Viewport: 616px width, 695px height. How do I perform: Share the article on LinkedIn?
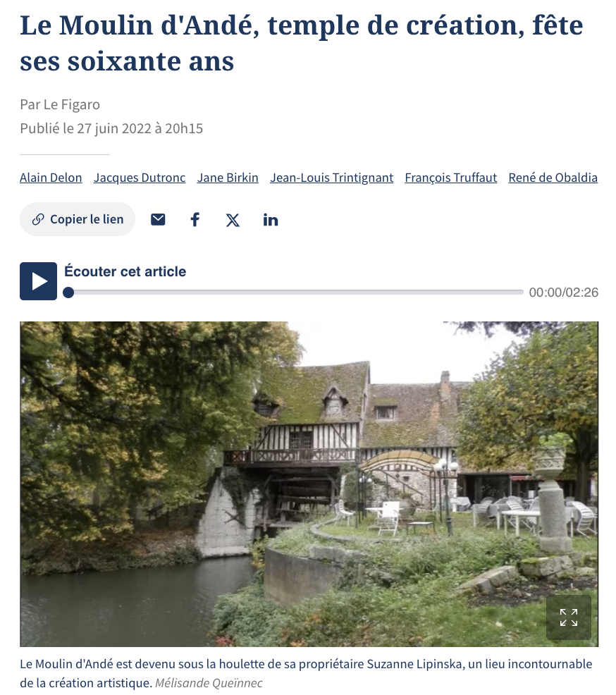tap(271, 219)
